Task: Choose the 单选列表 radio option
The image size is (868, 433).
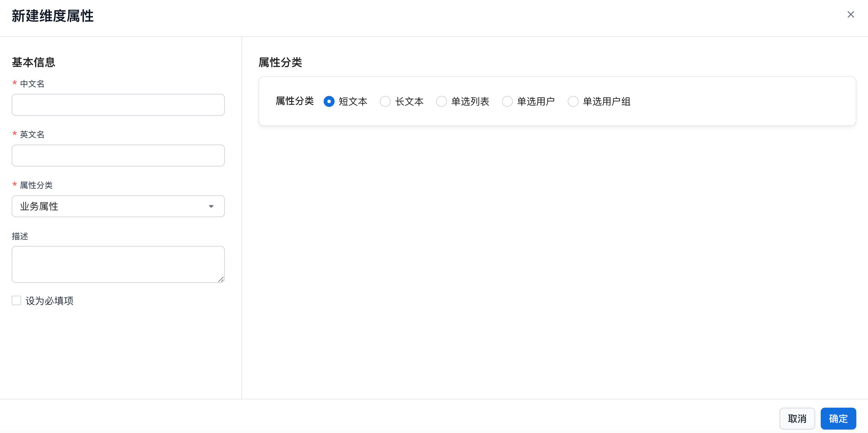Action: click(x=442, y=101)
